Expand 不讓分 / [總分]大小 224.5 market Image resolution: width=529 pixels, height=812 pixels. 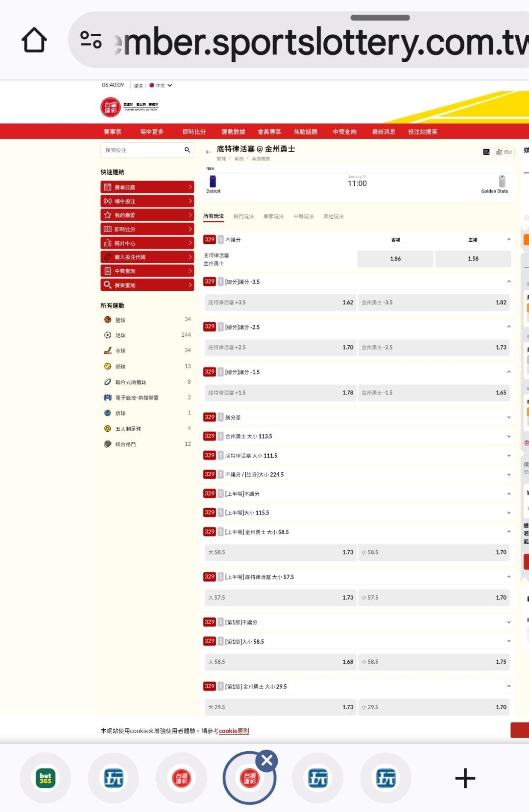click(x=358, y=475)
